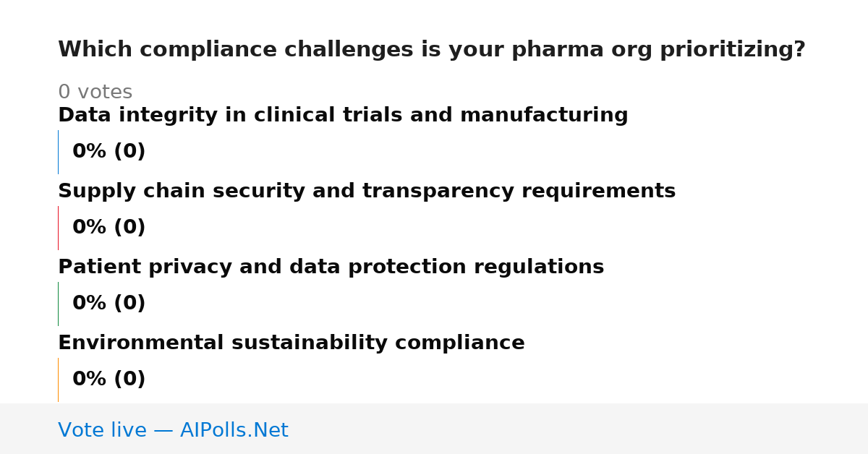Click the 0 votes total count
Screen dimensions: 868x454
point(95,93)
